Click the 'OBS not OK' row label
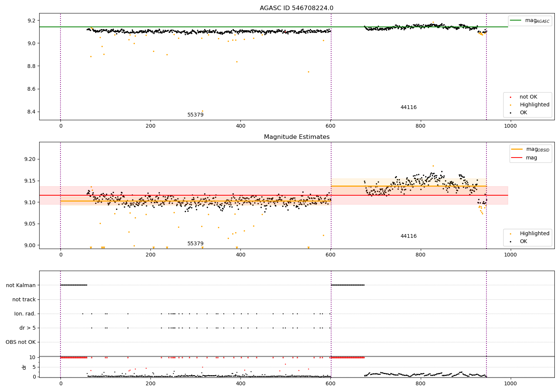 [x=21, y=342]
